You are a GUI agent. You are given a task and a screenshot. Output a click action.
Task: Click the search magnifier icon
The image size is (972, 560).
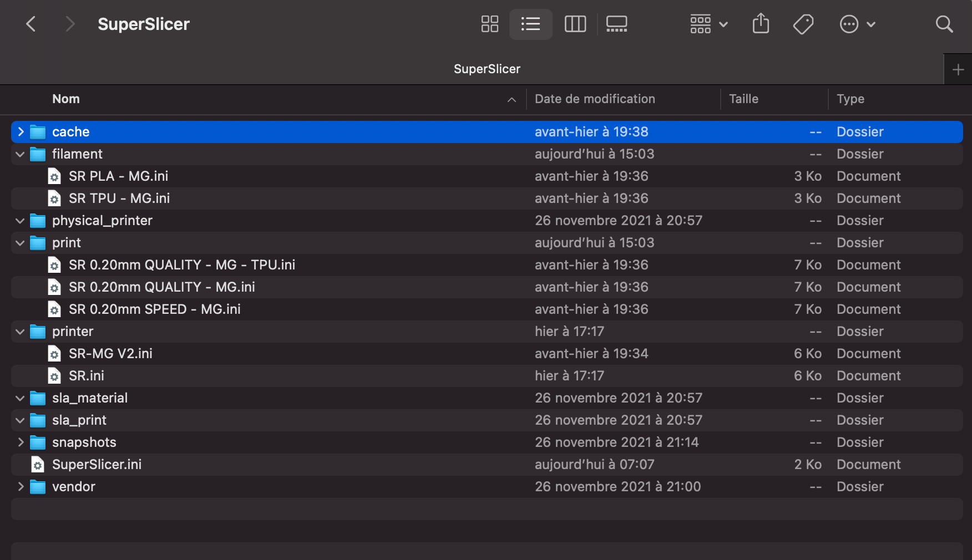(x=944, y=24)
